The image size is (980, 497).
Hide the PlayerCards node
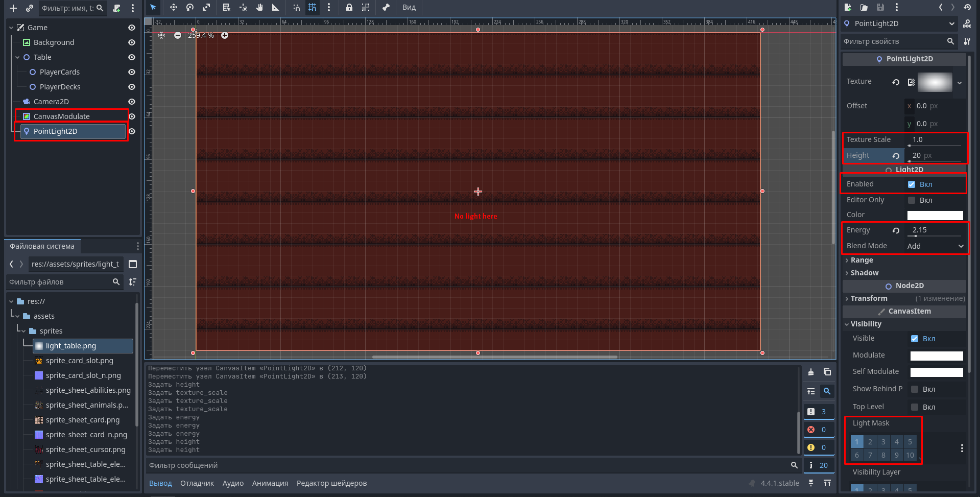click(132, 72)
